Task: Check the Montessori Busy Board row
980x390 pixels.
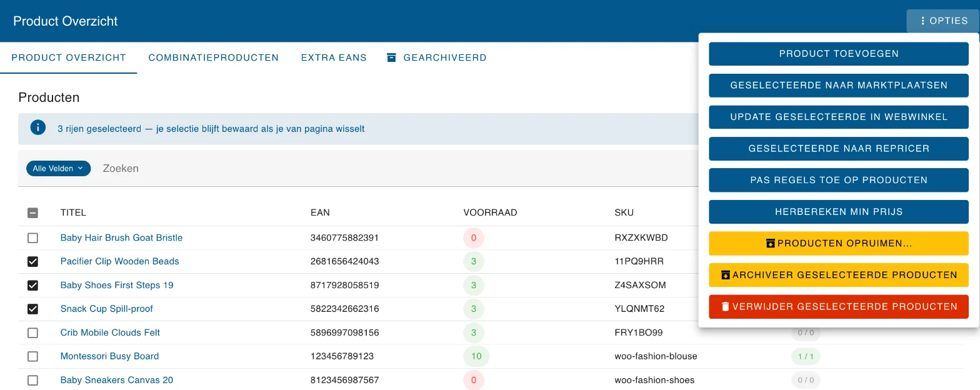Action: [33, 356]
